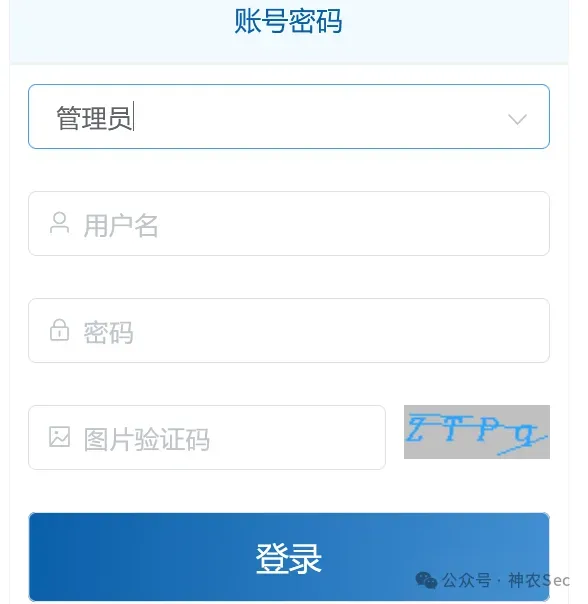Switch to the 账号密码 tab
Screen dimensions: 588x604
coord(288,21)
